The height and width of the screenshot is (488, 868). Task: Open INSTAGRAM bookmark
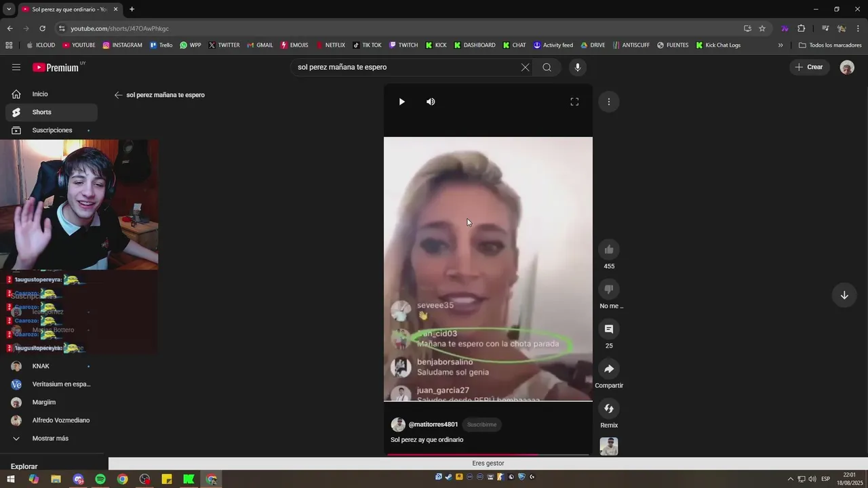123,45
